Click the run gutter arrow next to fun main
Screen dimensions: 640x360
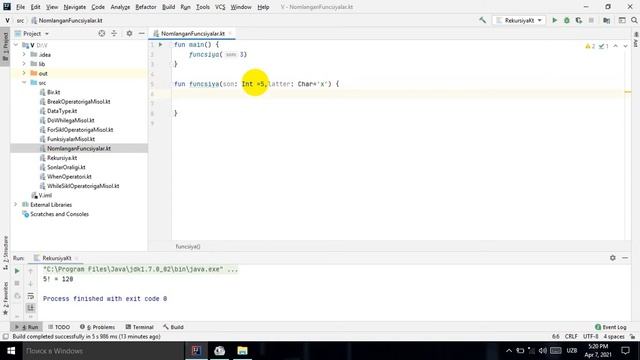(x=160, y=44)
